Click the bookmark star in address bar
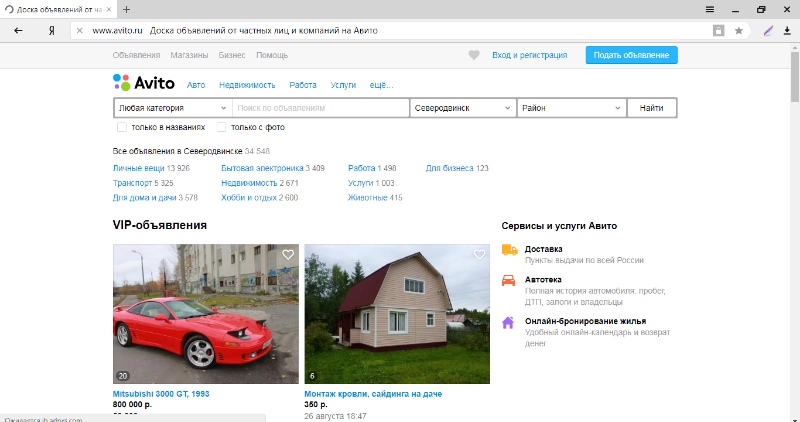800x422 pixels. coord(739,30)
